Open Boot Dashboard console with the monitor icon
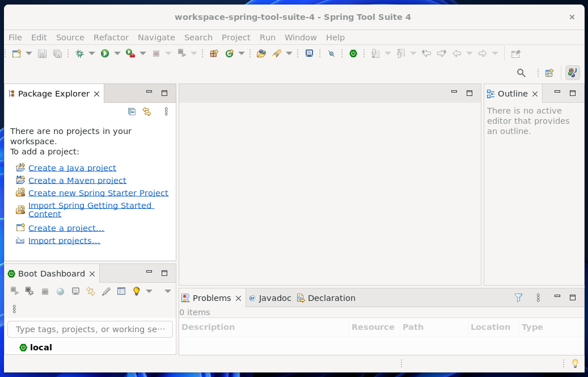588x377 pixels. (x=75, y=291)
